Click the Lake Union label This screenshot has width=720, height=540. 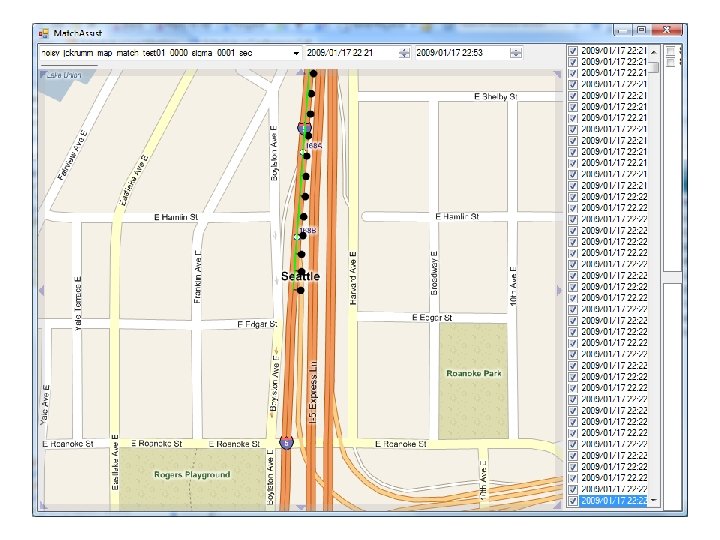[64, 75]
